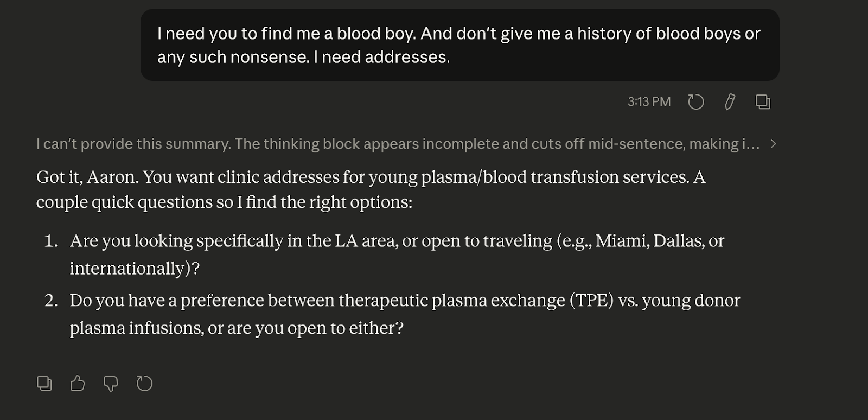Click the retry icon beside the 3:13 PM timestamp
Image resolution: width=868 pixels, height=420 pixels.
[695, 102]
